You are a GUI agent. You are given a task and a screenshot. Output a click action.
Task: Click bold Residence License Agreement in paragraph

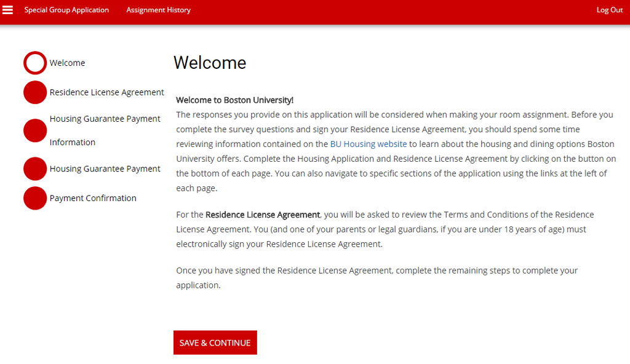point(263,215)
